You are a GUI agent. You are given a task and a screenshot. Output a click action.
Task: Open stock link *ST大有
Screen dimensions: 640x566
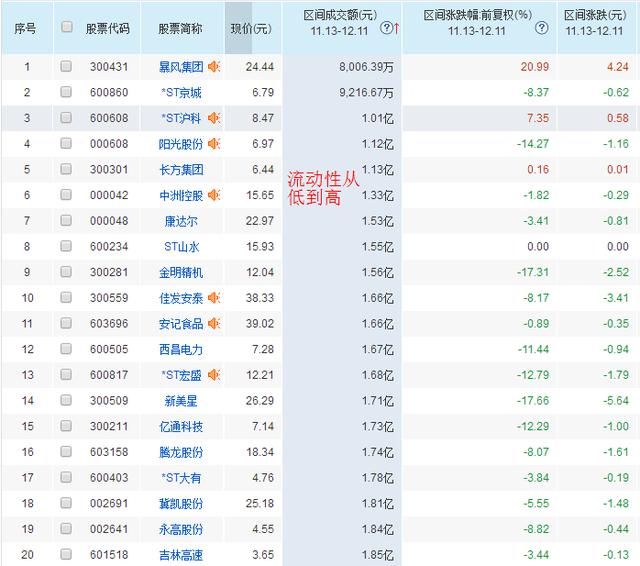tap(181, 477)
